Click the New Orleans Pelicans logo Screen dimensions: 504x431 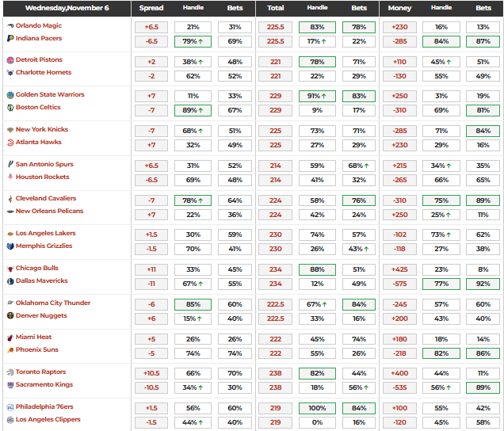pyautogui.click(x=10, y=212)
